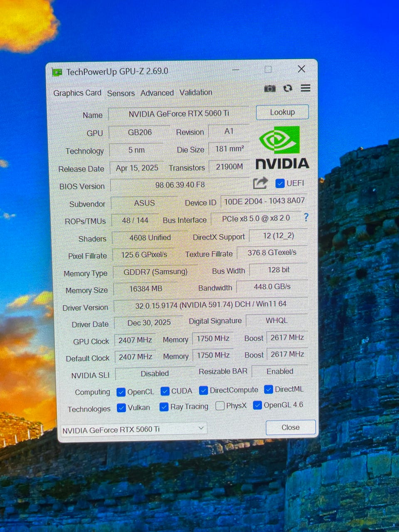Click the Lookup button
Image resolution: width=399 pixels, height=532 pixels.
[282, 112]
